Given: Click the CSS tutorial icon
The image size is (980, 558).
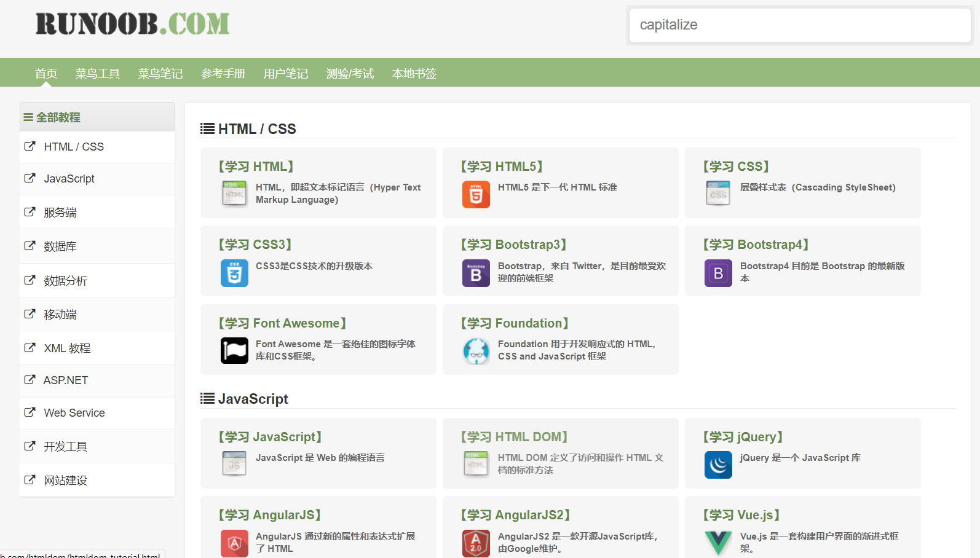Looking at the screenshot, I should pyautogui.click(x=718, y=194).
